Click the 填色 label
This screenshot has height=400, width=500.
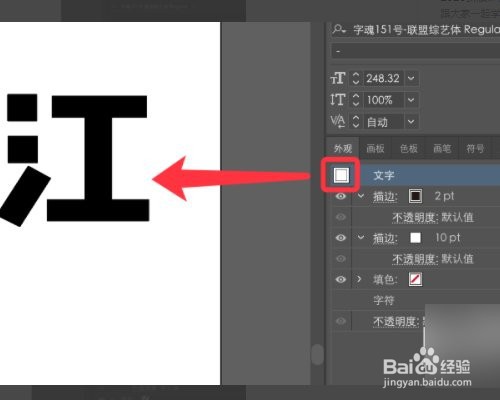tap(385, 280)
